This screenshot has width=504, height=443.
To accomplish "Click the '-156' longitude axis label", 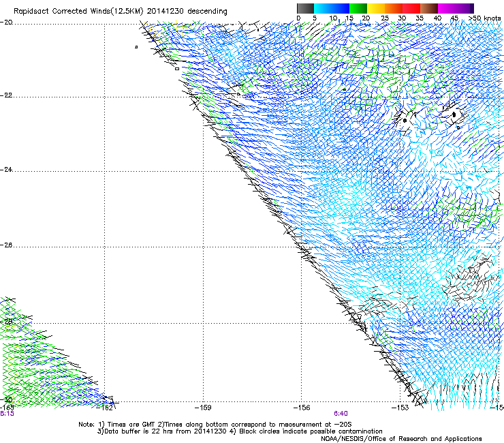I will point(302,408).
